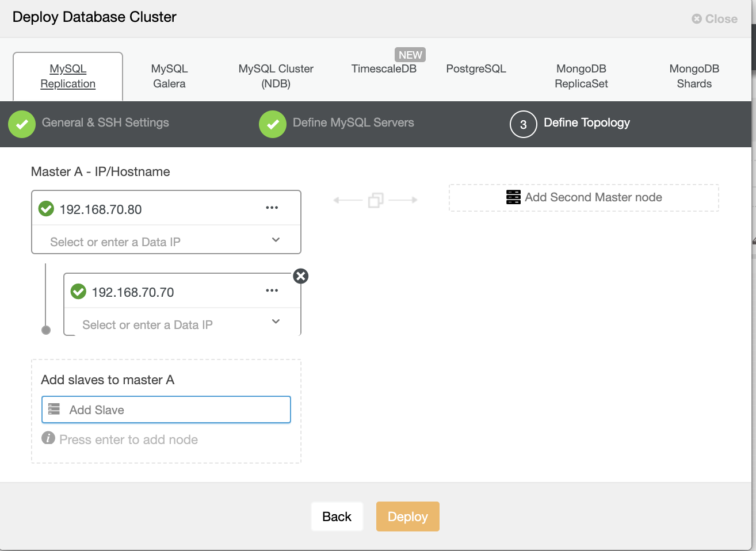Expand Data IP dropdown under 192.168.70.80
756x551 pixels.
coord(276,240)
